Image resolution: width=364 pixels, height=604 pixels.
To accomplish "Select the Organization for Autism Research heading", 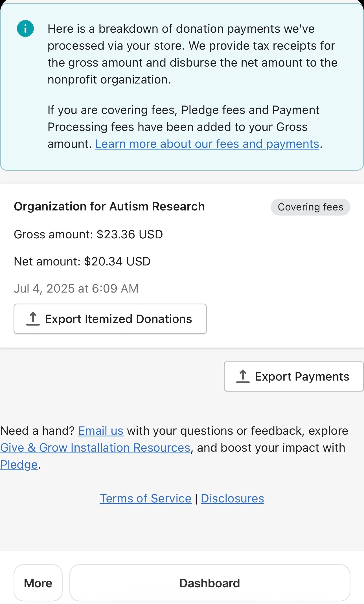I will [x=109, y=207].
